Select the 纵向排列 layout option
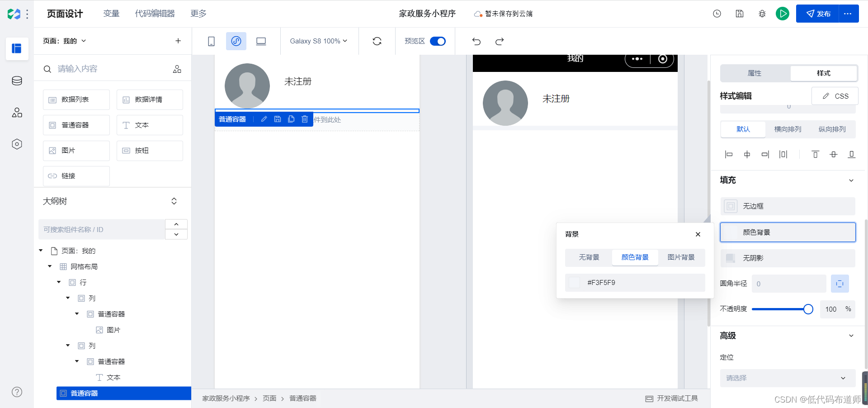The width and height of the screenshot is (868, 408). click(832, 129)
